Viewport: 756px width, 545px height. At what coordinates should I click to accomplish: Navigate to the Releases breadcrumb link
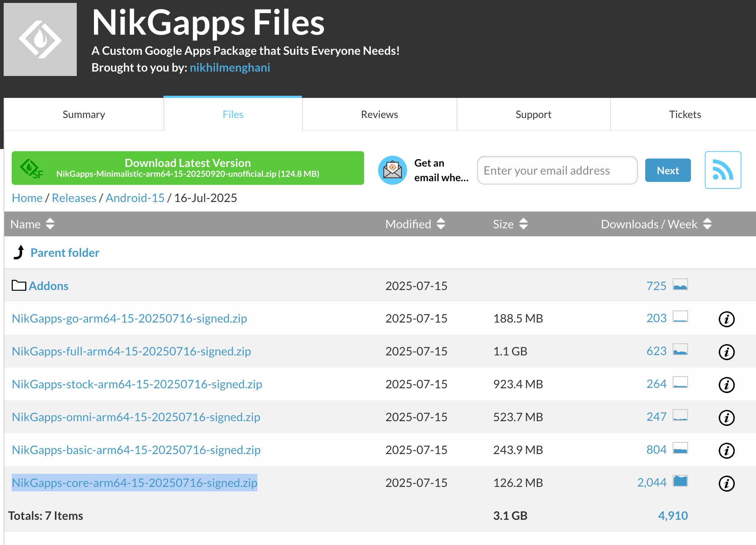tap(74, 198)
